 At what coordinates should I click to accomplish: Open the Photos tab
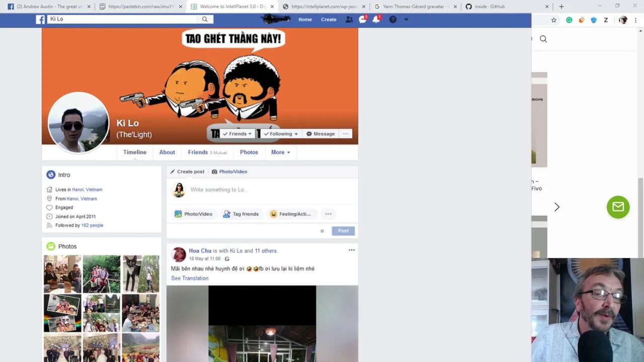point(249,152)
